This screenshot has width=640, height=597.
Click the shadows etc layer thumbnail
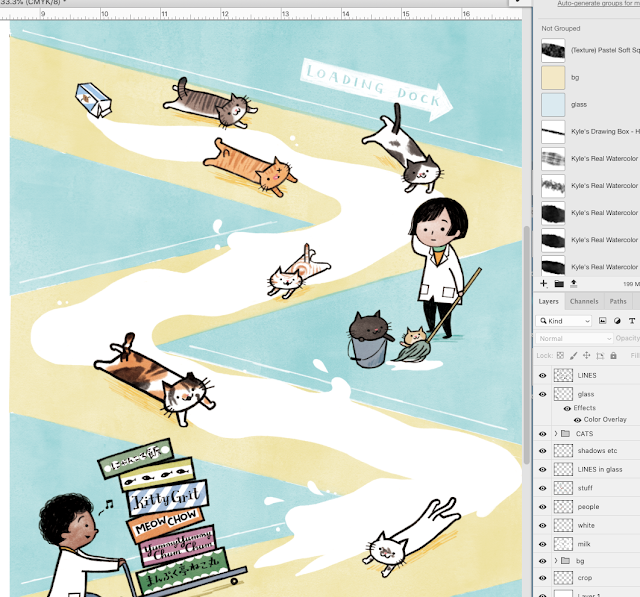563,451
